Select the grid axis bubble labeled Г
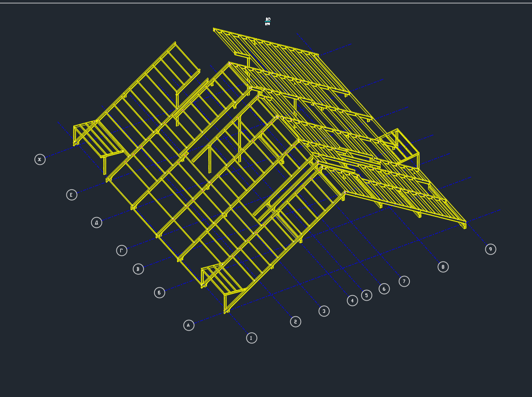532x397 pixels. (122, 250)
